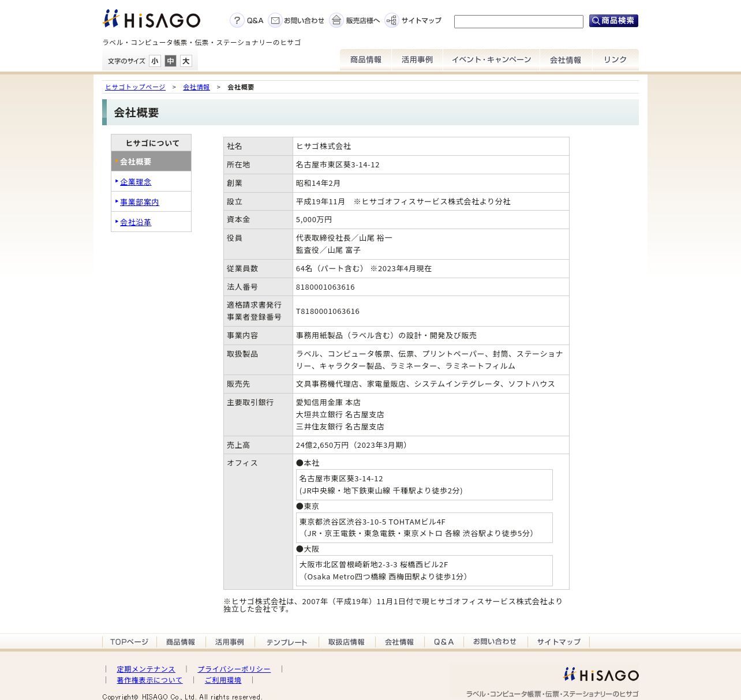Open the 定期メンテナンス footer link
The image size is (741, 700).
click(146, 669)
